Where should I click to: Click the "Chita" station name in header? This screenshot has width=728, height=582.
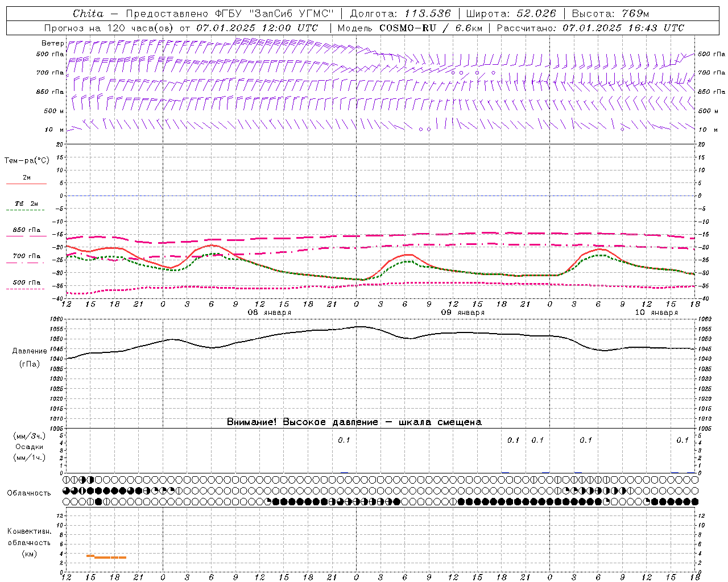(88, 14)
